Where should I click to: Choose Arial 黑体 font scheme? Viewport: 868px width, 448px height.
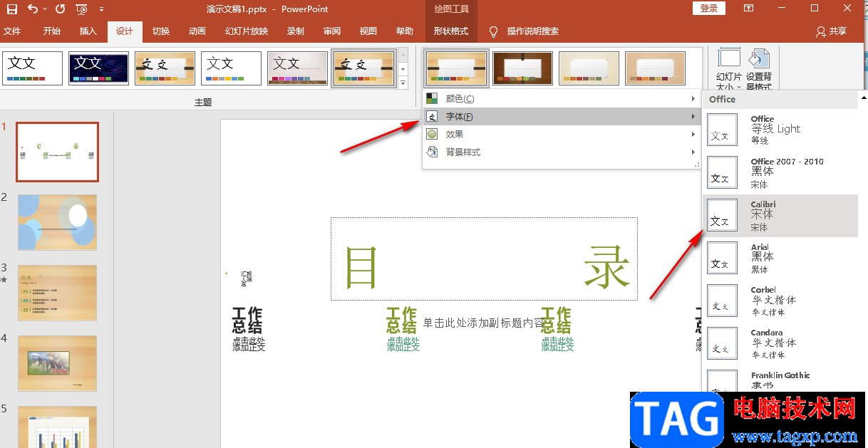click(x=780, y=258)
